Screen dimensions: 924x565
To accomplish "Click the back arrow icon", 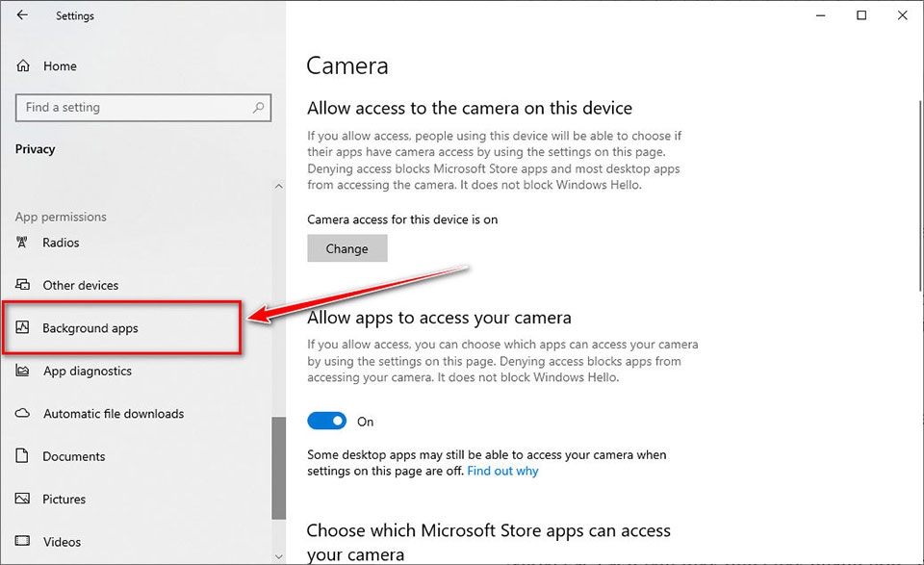I will 22,15.
